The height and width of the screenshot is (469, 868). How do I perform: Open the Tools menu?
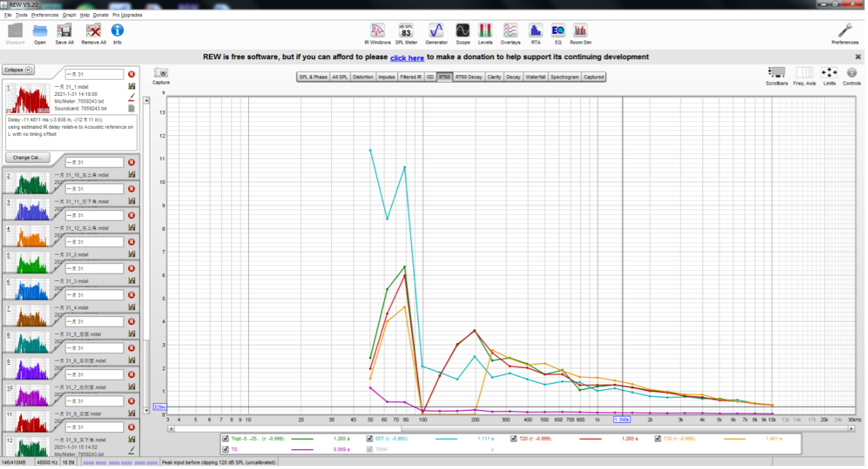pyautogui.click(x=21, y=15)
